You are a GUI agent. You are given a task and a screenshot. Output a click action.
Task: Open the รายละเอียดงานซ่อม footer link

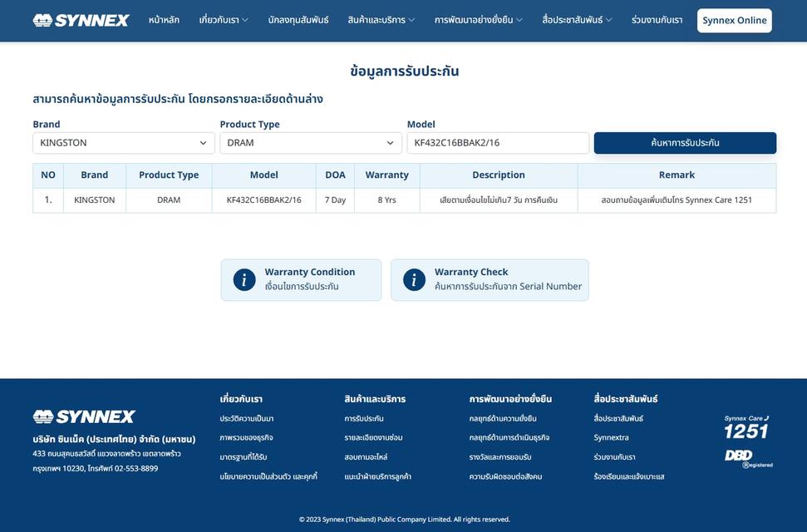373,438
